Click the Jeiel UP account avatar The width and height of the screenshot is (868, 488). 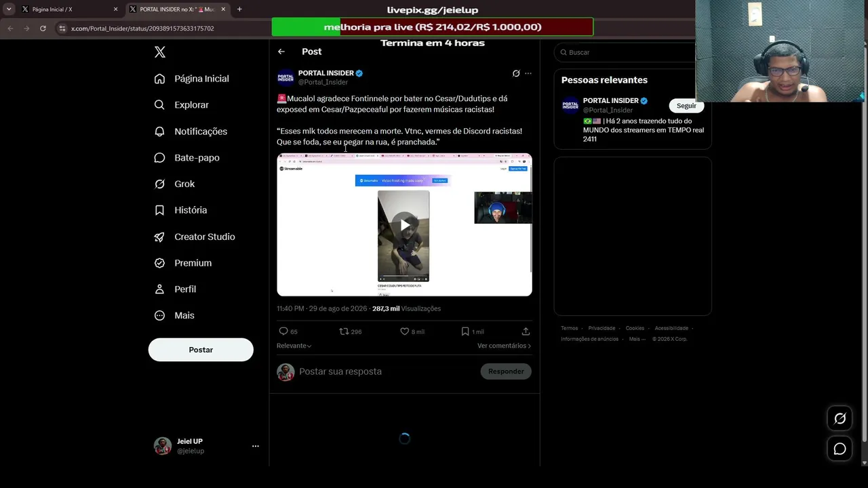tap(163, 446)
